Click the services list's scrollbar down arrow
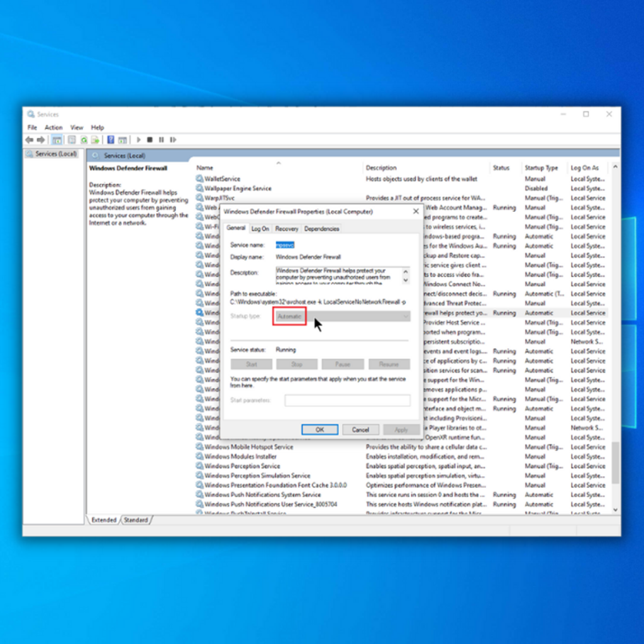Image resolution: width=644 pixels, height=644 pixels. click(x=615, y=509)
